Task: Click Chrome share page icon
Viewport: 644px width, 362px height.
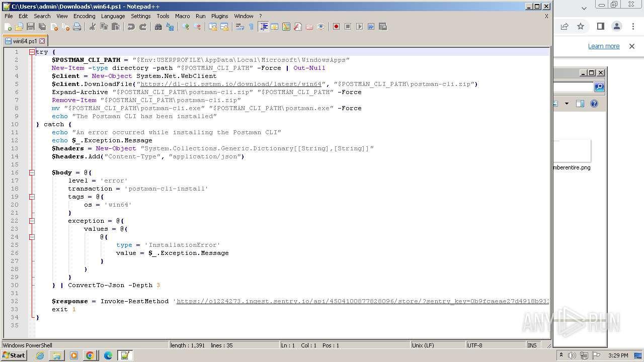Action: pos(565,26)
